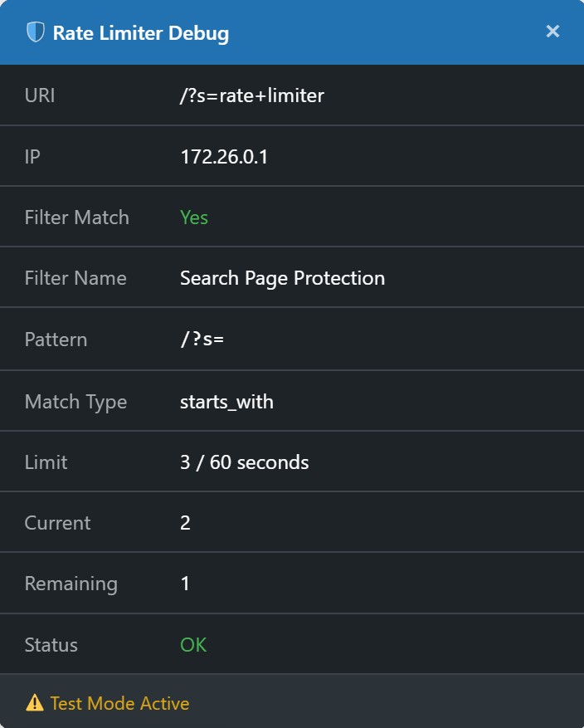Click the Filter Match row label
Image resolution: width=584 pixels, height=728 pixels.
click(x=75, y=217)
